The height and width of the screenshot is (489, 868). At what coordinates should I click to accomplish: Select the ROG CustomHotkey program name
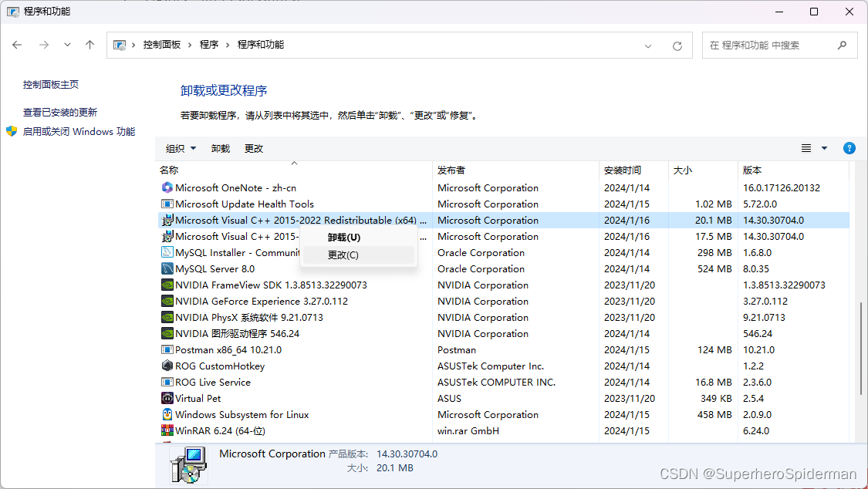coord(220,366)
